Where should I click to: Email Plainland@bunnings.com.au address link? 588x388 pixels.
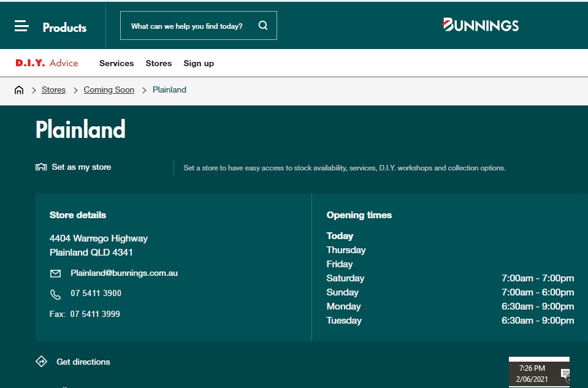click(124, 273)
